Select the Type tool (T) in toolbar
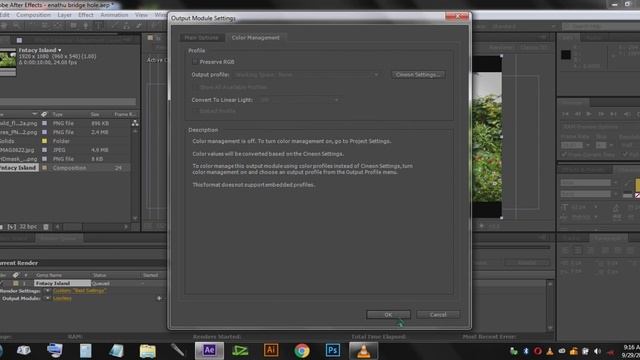Image resolution: width=640 pixels, height=360 pixels. coord(99,26)
